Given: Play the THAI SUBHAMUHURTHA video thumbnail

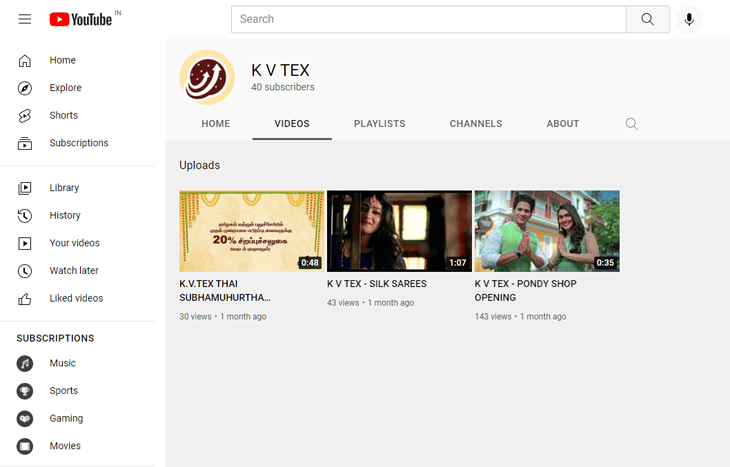Looking at the screenshot, I should pos(251,231).
